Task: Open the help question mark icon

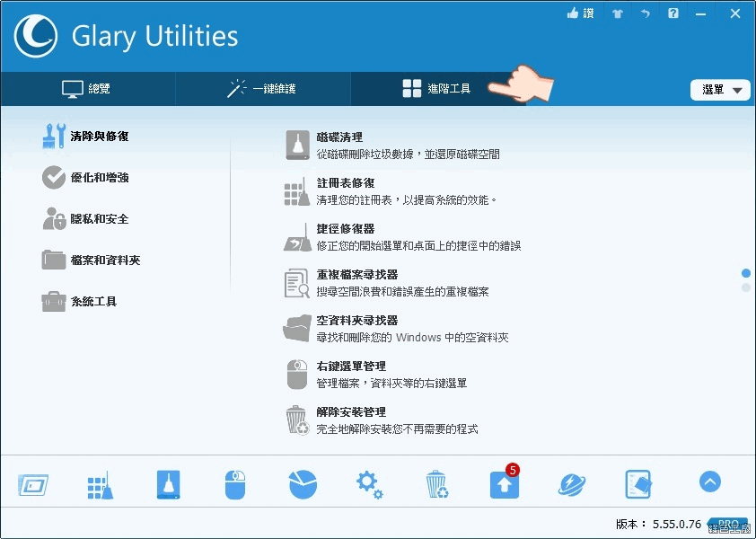Action: (673, 13)
